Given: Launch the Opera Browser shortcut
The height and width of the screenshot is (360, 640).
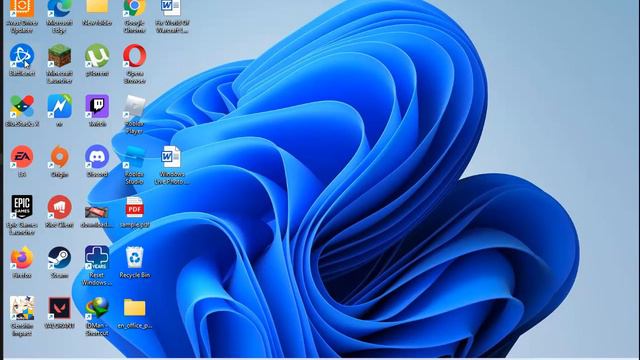Looking at the screenshot, I should pos(135,56).
